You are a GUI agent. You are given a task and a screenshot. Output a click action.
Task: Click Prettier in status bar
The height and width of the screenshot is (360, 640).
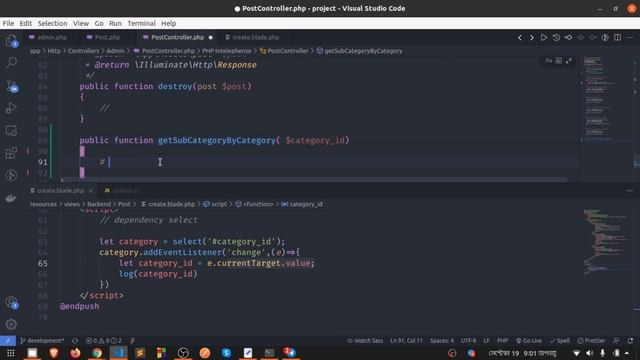(591, 340)
